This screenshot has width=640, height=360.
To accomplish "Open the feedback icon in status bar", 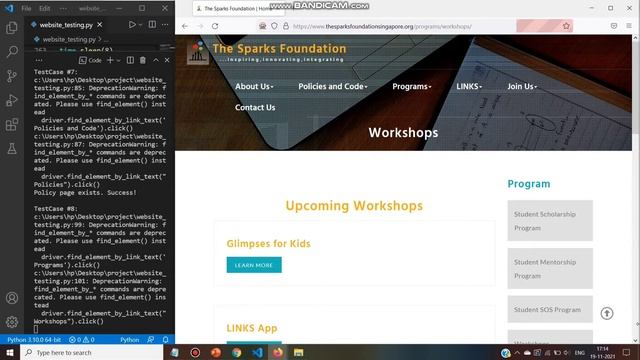I will (x=151, y=340).
